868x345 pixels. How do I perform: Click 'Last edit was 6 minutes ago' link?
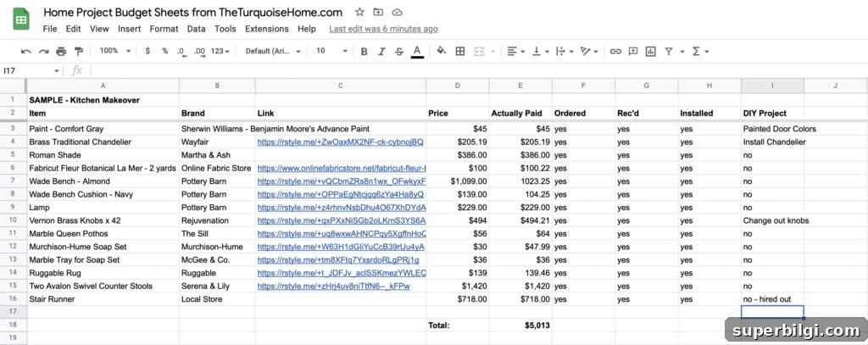[383, 29]
